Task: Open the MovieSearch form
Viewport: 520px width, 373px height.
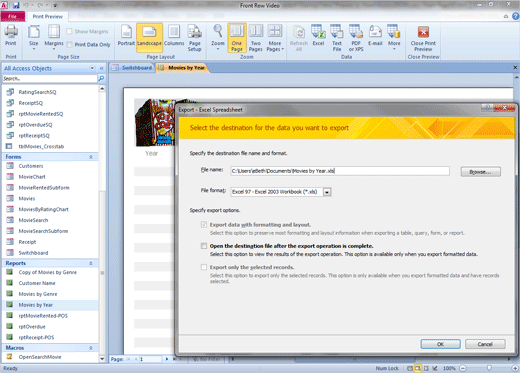Action: coord(33,220)
